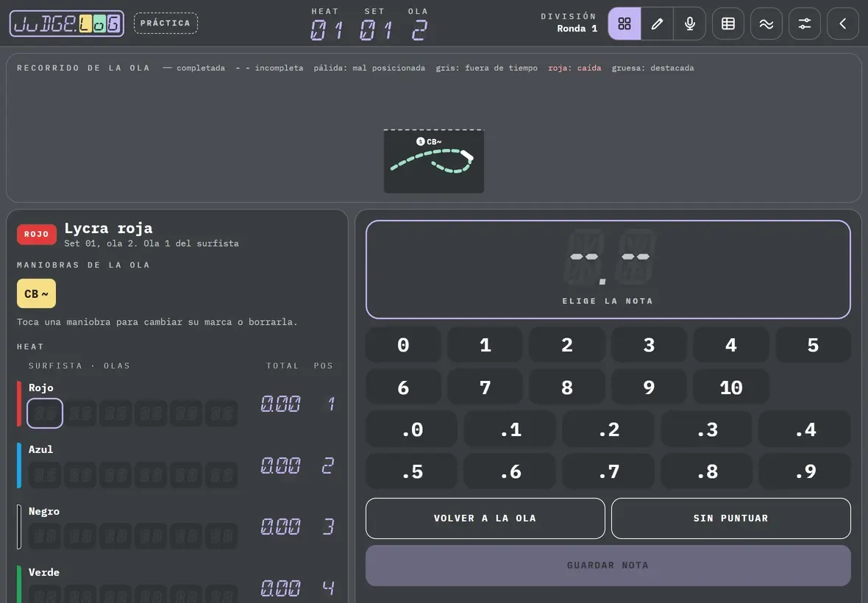Choose whole score 9

click(x=649, y=387)
